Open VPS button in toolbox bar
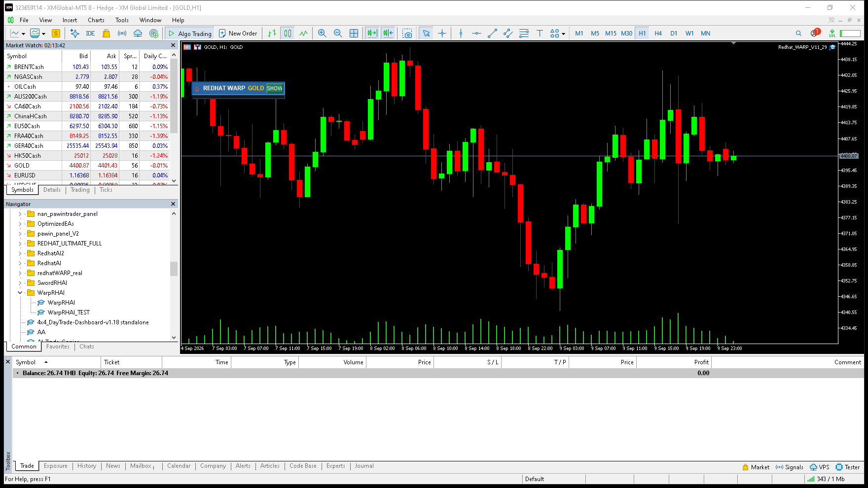Image resolution: width=868 pixels, height=488 pixels. click(819, 467)
